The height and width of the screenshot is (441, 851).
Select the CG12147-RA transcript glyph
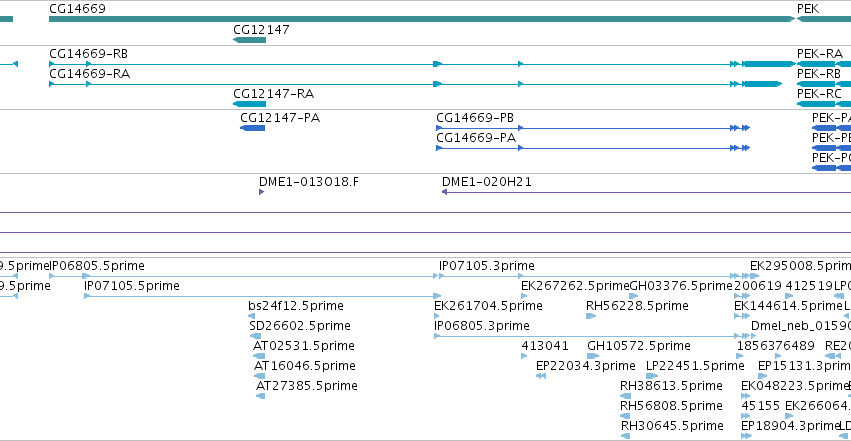click(249, 104)
